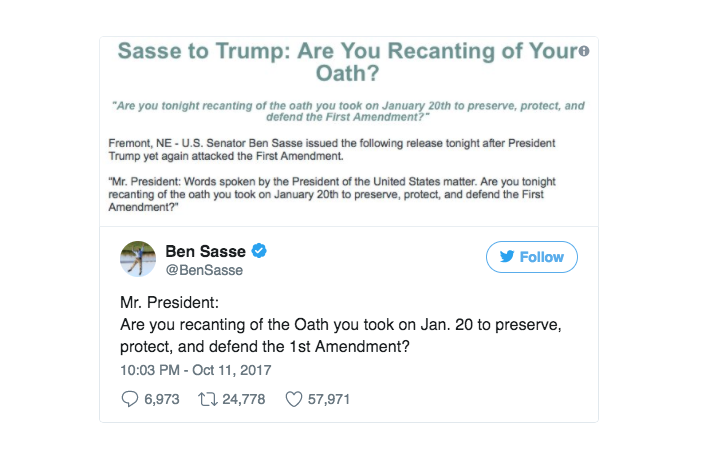Click the Twitter bird icon in Follow button
The width and height of the screenshot is (710, 459).
(507, 257)
